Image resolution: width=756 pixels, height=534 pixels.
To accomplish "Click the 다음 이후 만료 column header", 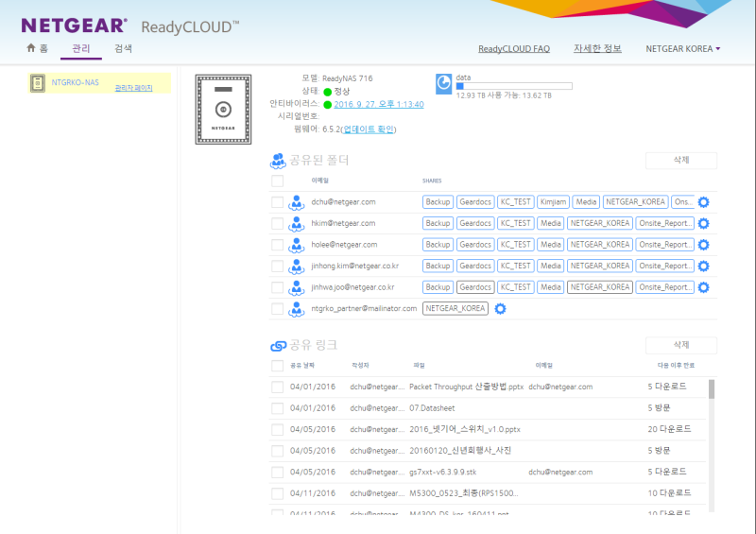I will (x=676, y=366).
